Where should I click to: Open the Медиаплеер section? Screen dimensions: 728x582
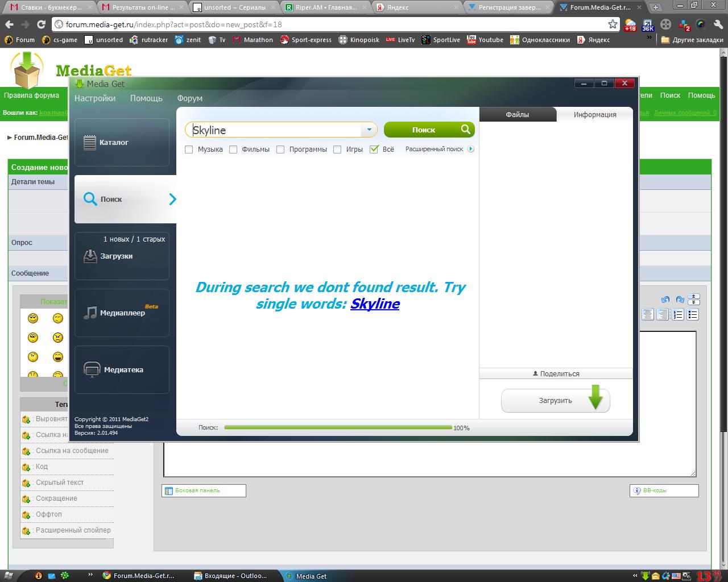pos(122,313)
